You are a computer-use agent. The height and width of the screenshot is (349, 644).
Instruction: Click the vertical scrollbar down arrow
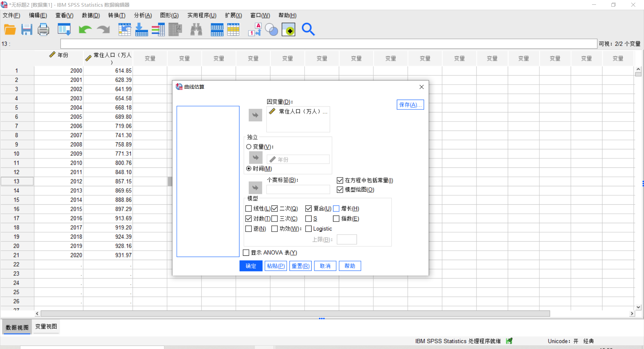click(x=638, y=307)
